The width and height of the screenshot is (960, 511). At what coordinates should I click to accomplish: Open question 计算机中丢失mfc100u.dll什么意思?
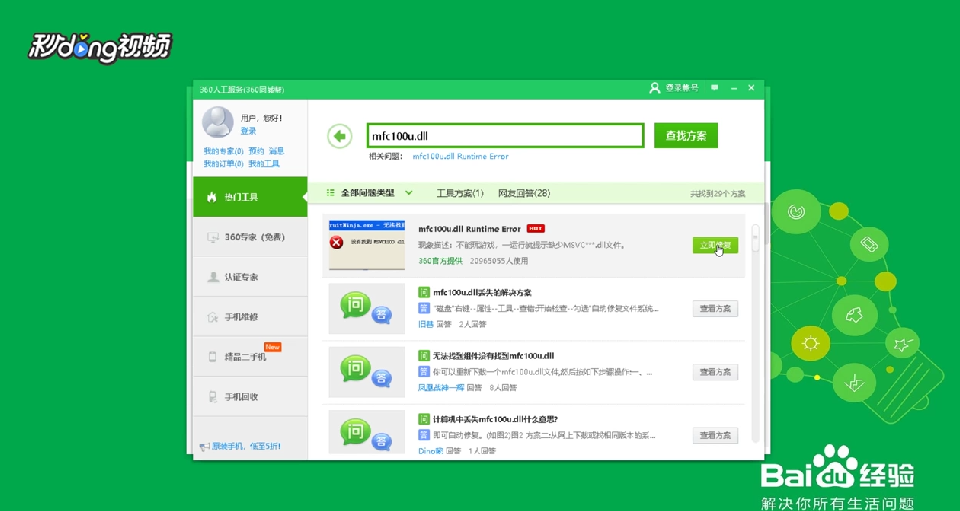tap(495, 419)
